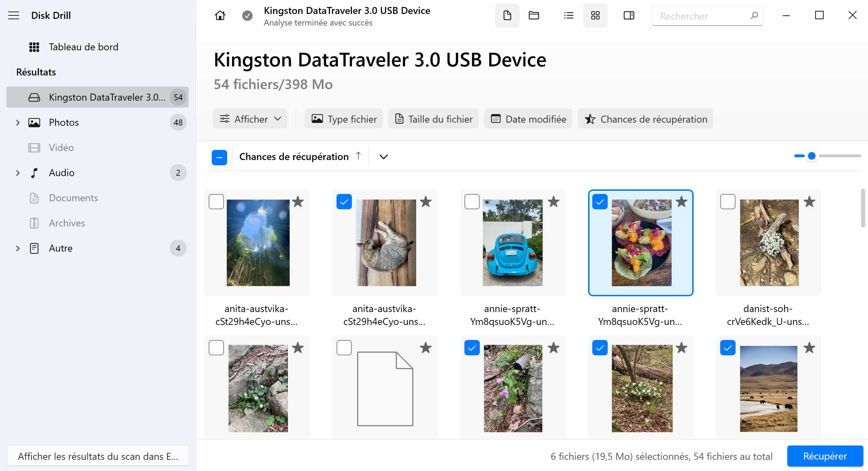Open sort options chevron dropdown
The image size is (868, 471).
tap(383, 157)
